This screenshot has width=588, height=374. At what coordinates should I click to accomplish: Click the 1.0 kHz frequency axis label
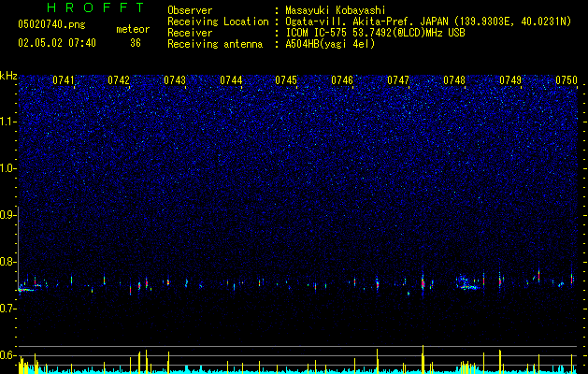pyautogui.click(x=8, y=168)
